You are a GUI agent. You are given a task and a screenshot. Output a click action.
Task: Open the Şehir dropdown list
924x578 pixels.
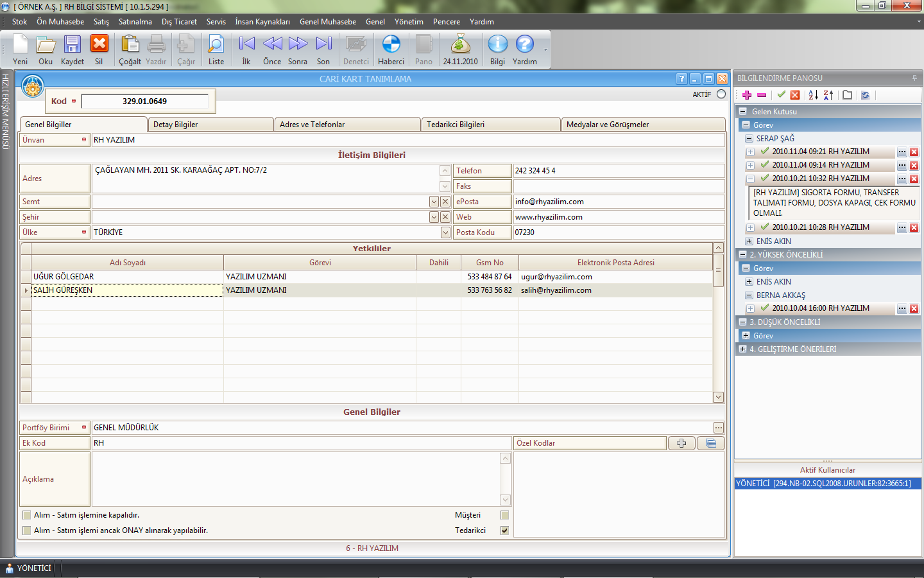(434, 217)
